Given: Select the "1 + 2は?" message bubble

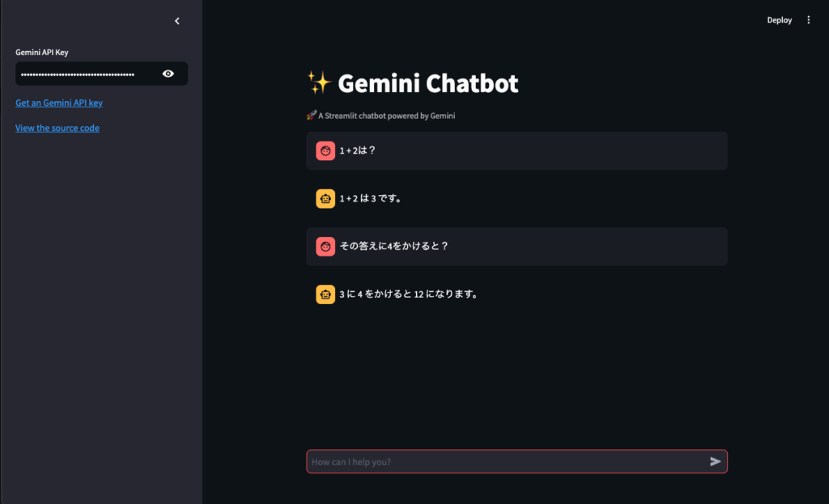Looking at the screenshot, I should click(x=517, y=150).
